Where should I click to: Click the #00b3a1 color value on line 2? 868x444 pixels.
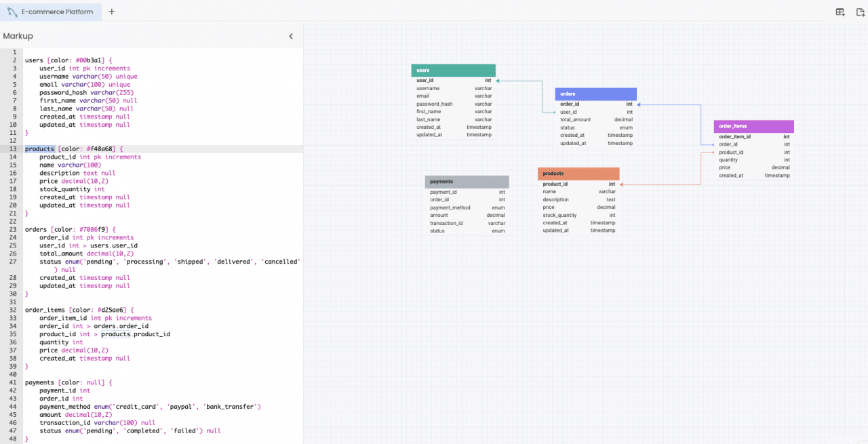click(x=90, y=60)
